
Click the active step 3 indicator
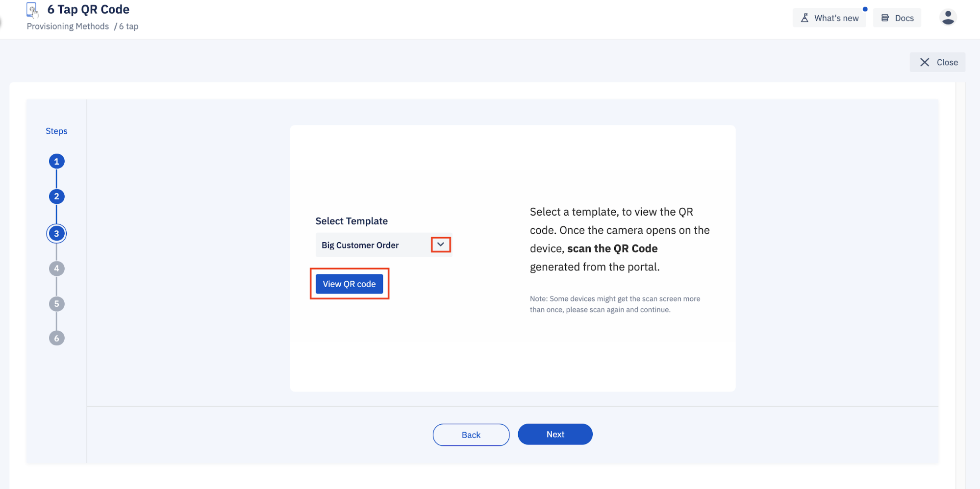(x=56, y=233)
